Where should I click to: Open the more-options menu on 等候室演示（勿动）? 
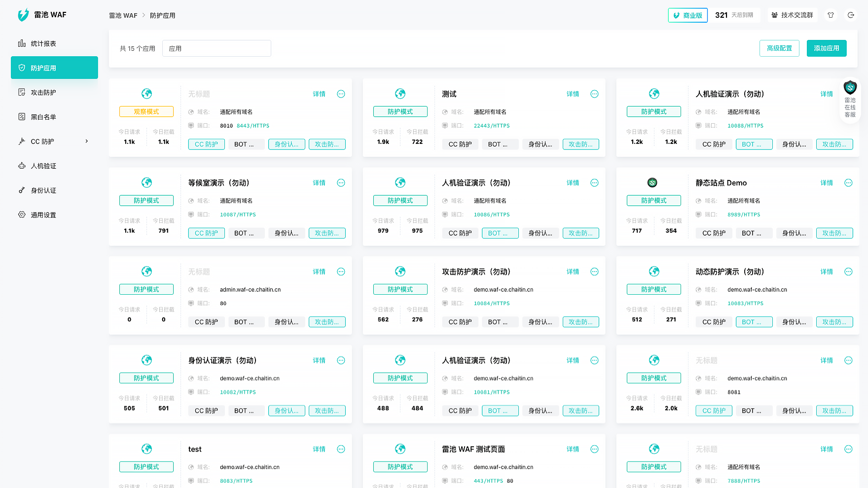pyautogui.click(x=341, y=182)
